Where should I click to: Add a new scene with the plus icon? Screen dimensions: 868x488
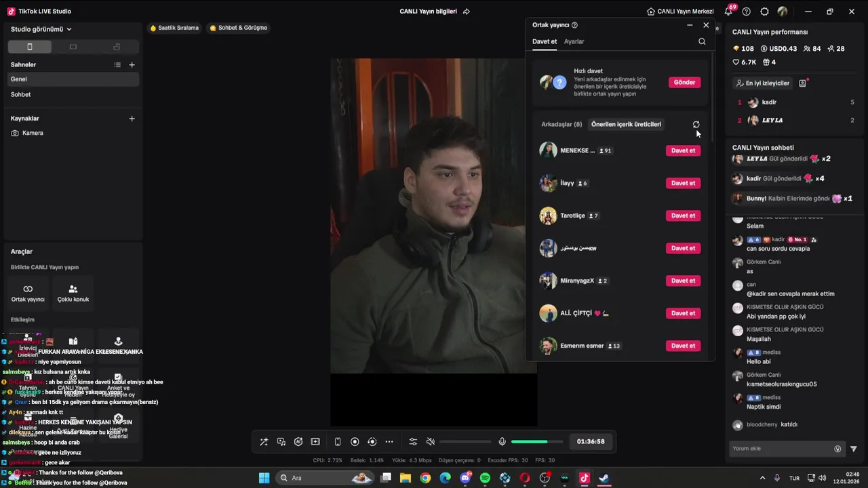pos(132,65)
